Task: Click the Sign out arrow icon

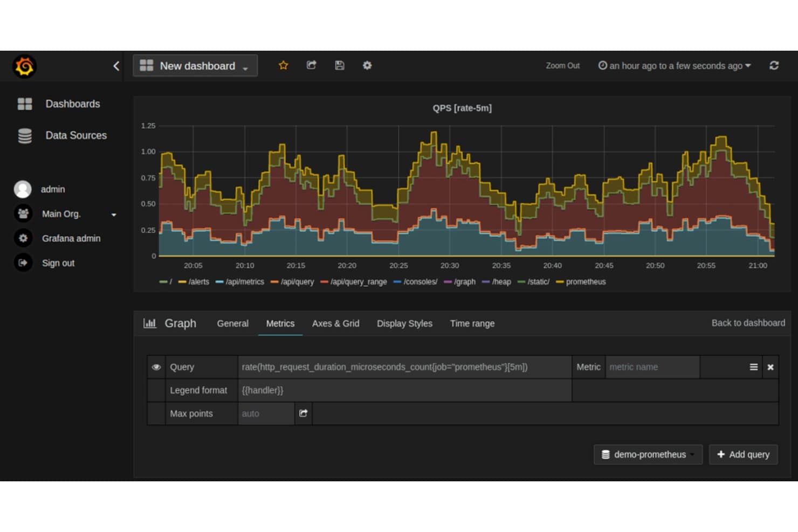Action: point(23,263)
